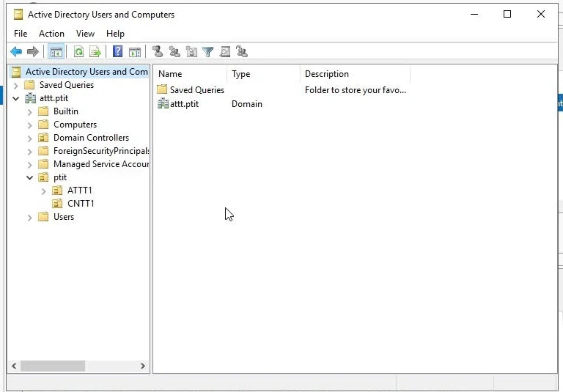Click ATTT1 organizational unit icon in tree
This screenshot has height=392, width=563.
pyautogui.click(x=57, y=191)
